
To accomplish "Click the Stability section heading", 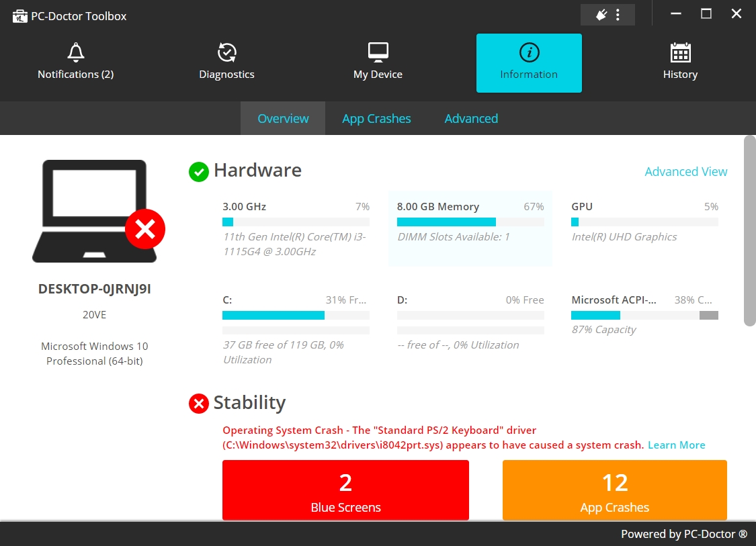I will [x=249, y=403].
